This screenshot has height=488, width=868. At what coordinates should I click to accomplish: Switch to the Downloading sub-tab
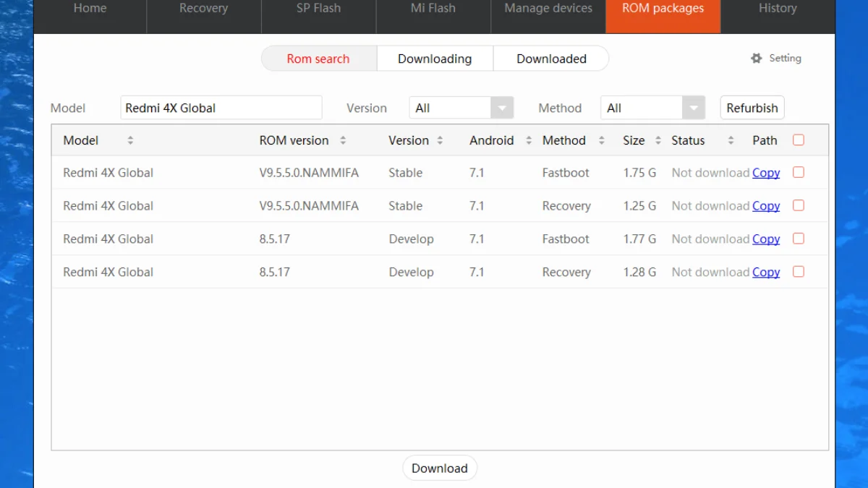tap(435, 59)
